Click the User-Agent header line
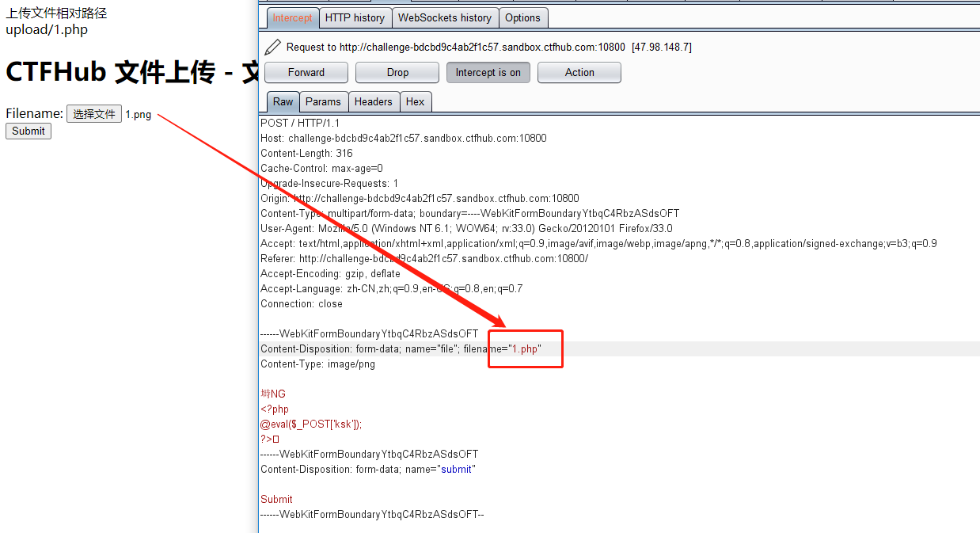Viewport: 980px width, 533px height. [x=466, y=228]
